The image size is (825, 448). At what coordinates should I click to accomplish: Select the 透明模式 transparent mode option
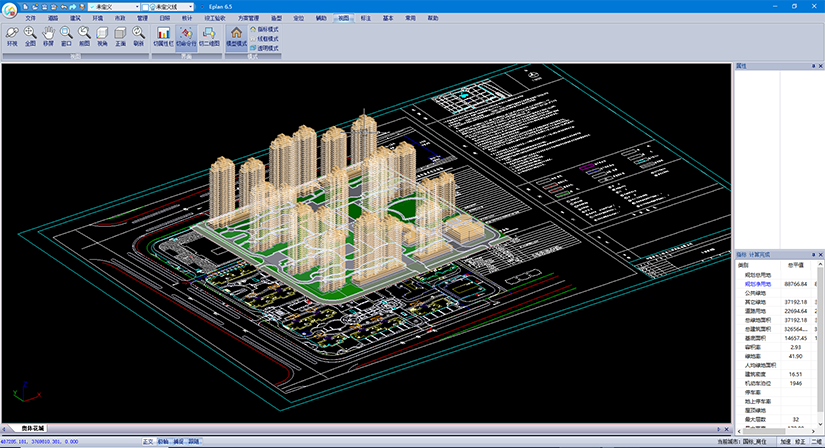pos(266,47)
